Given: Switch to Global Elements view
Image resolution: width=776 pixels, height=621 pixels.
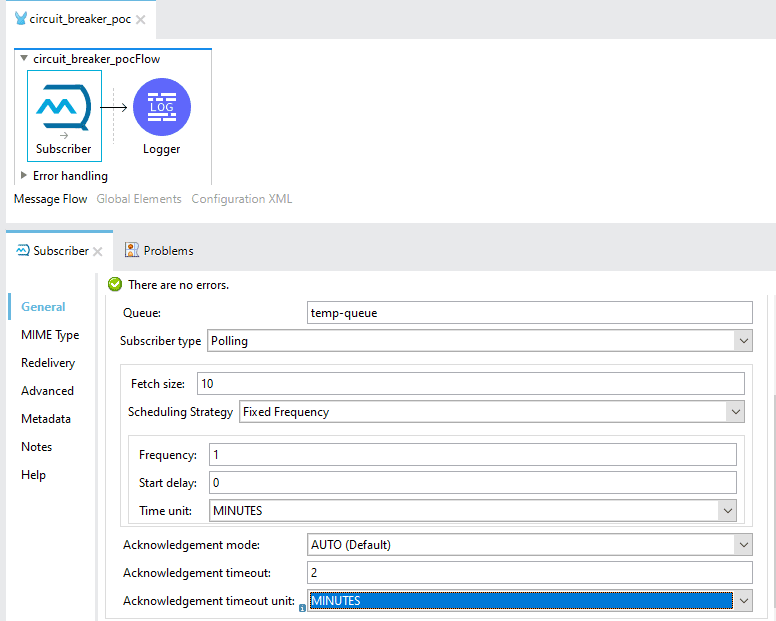Looking at the screenshot, I should (139, 199).
